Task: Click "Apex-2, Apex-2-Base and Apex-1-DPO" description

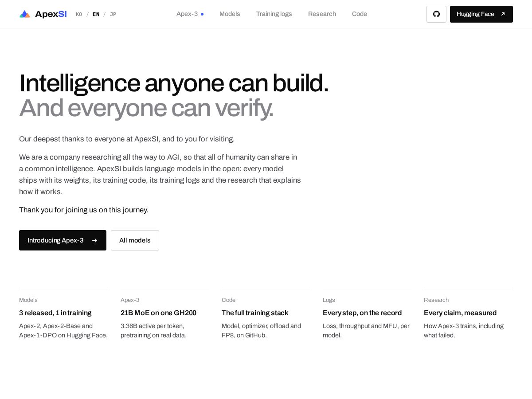Action: pyautogui.click(x=63, y=331)
